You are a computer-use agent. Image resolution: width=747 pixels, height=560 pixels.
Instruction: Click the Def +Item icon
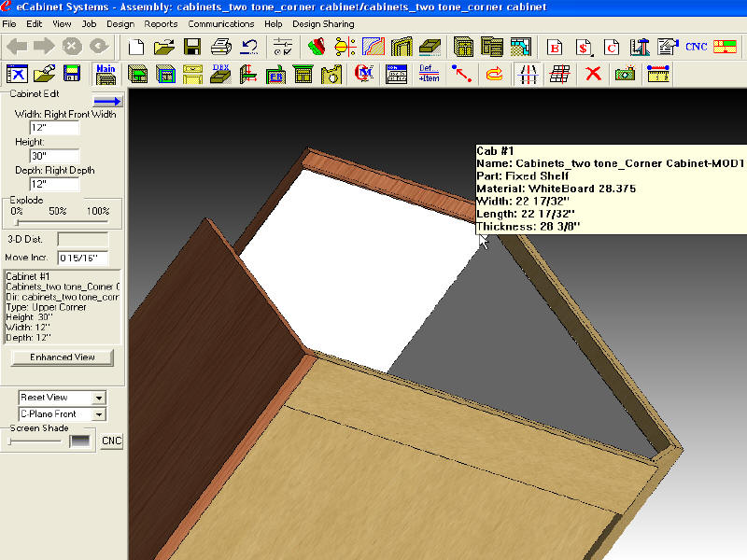tap(429, 75)
